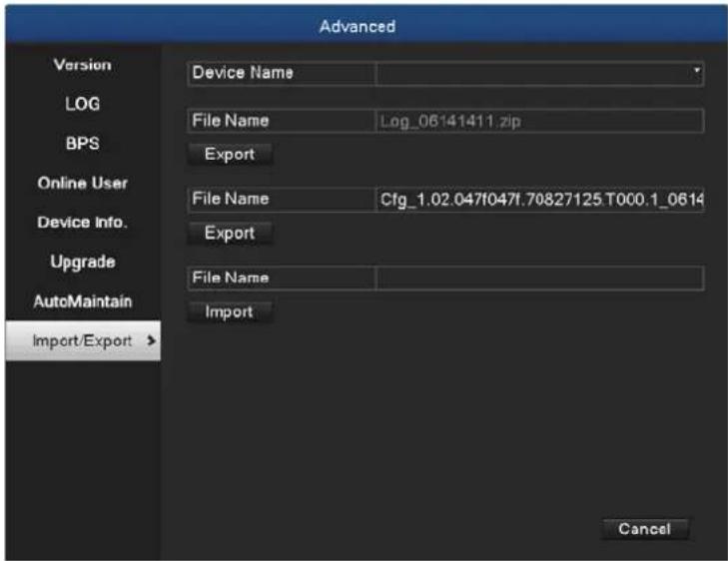
Task: Select Upgrade in the sidebar
Action: [83, 262]
